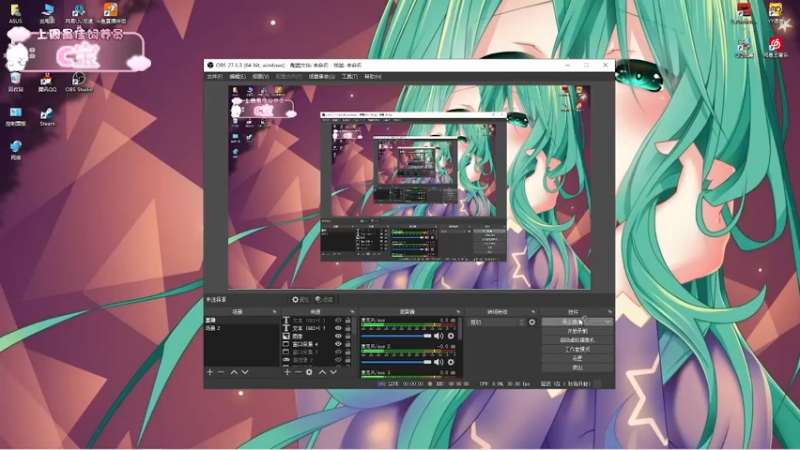Open Steam desktop shortcut
The height and width of the screenshot is (450, 800).
coord(47,117)
